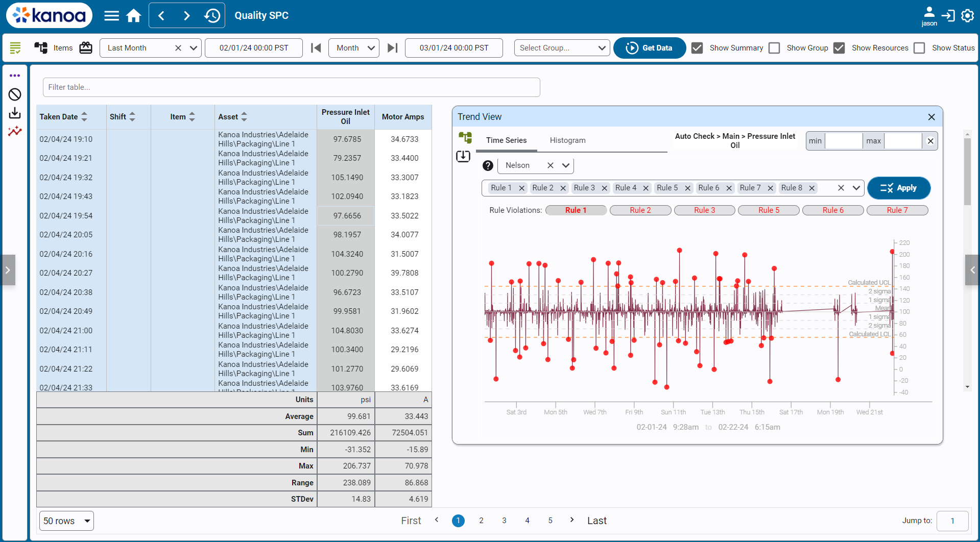Close the Trend View panel
This screenshot has height=542, width=980.
pos(931,117)
